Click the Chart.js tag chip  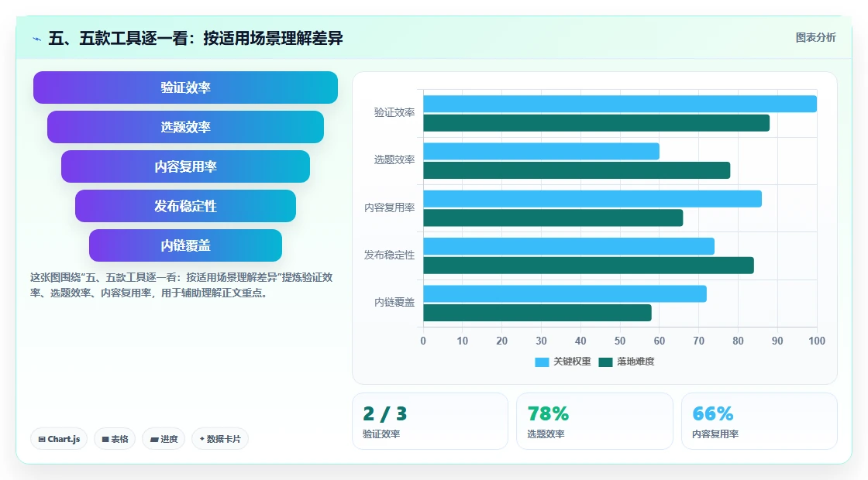point(59,439)
